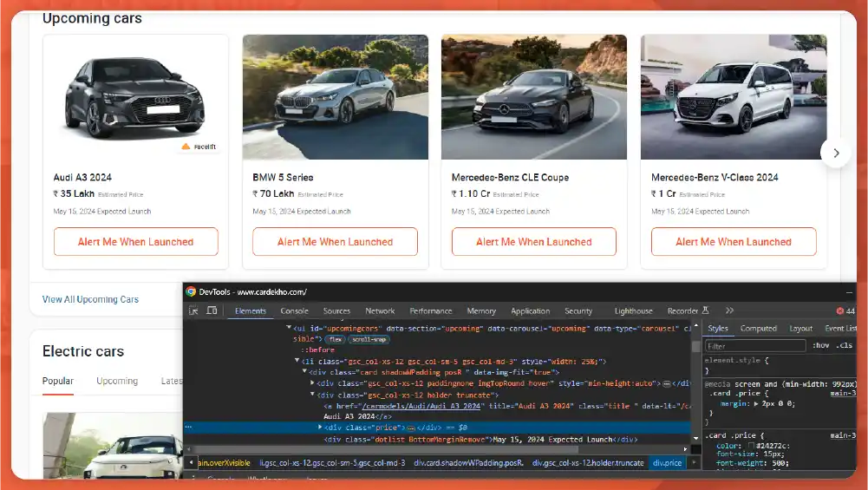Open the Mercedes-Benz CLE Coupe title link
Image resolution: width=868 pixels, height=490 pixels.
coord(510,178)
